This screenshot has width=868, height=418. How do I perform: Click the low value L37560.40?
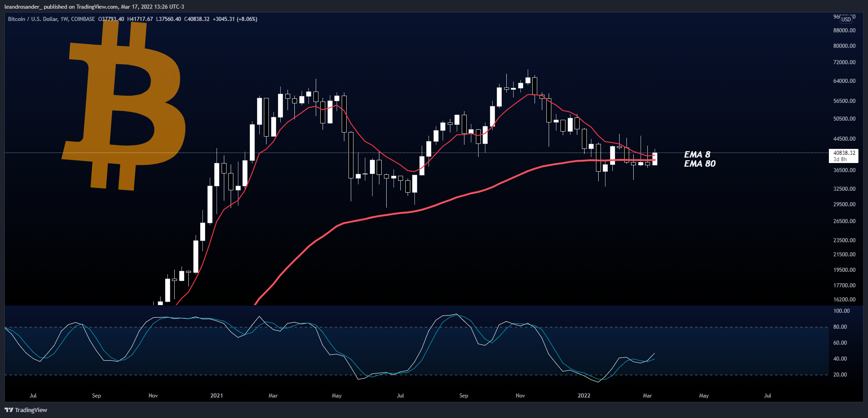click(168, 19)
